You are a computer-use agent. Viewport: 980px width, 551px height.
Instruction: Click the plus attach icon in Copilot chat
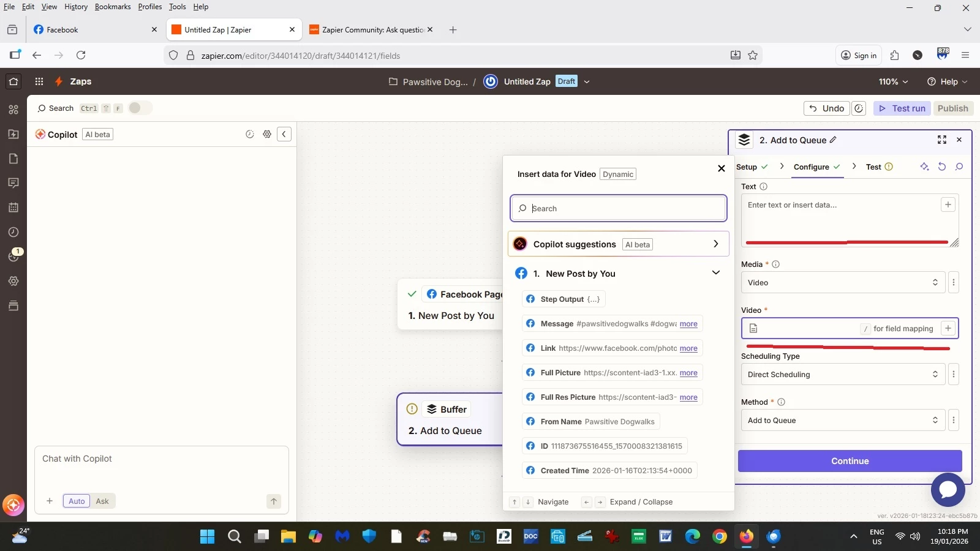[x=50, y=501]
